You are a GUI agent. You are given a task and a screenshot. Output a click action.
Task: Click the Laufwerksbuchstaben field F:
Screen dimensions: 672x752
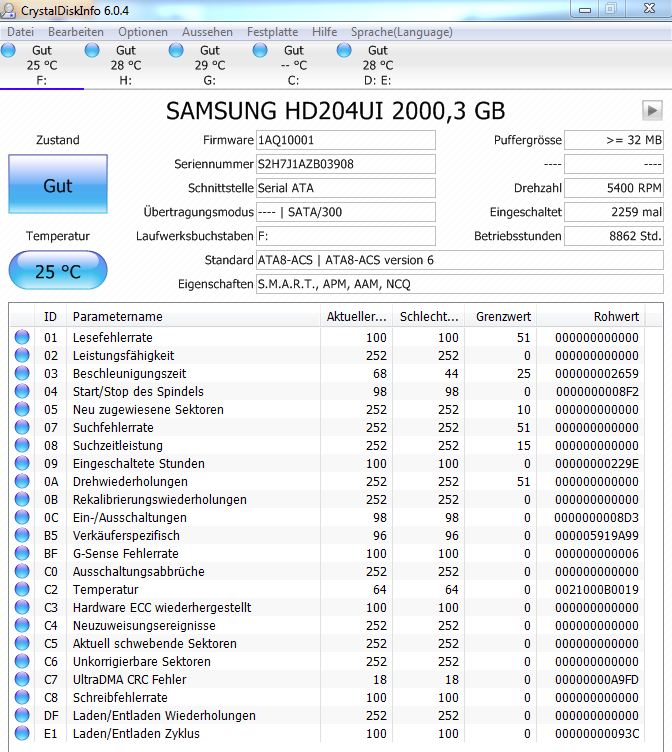click(x=346, y=236)
